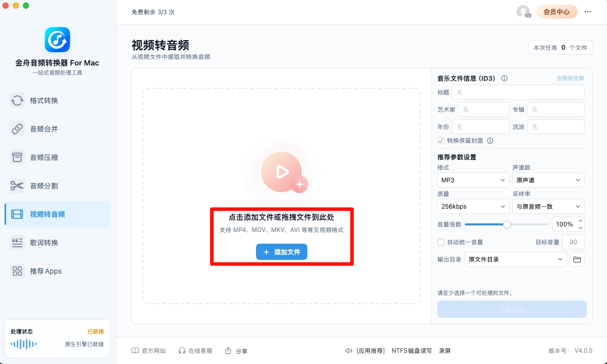Decrease 音量倍数 with the down stepper arrow
Viewport: 607px width, 364px height.
(x=580, y=228)
